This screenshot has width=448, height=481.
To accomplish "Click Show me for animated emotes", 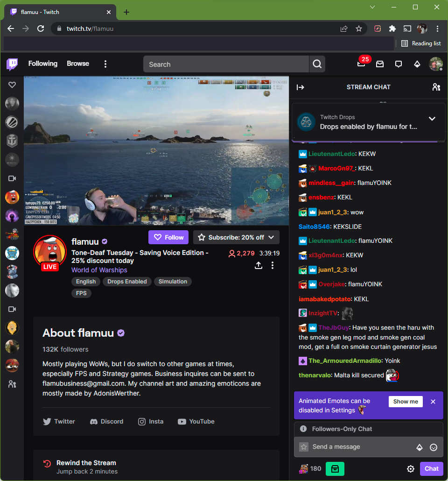I will coord(406,402).
